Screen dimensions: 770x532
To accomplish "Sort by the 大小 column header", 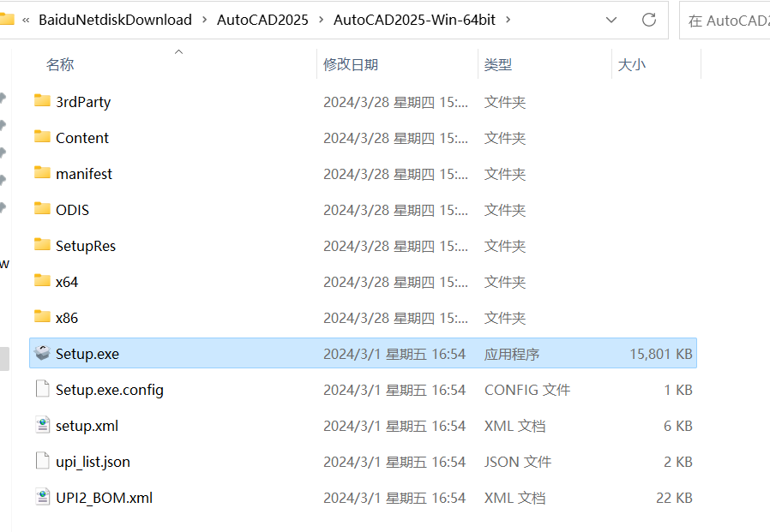I will click(631, 64).
